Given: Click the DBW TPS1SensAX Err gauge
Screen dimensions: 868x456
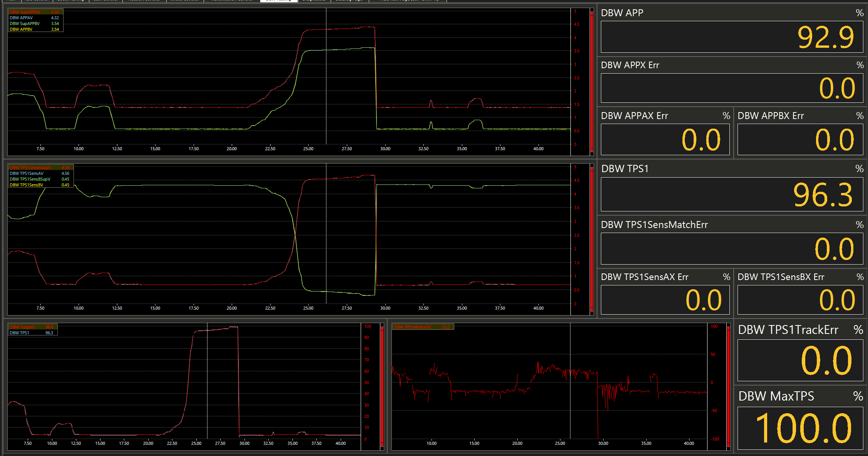Looking at the screenshot, I should click(x=665, y=300).
